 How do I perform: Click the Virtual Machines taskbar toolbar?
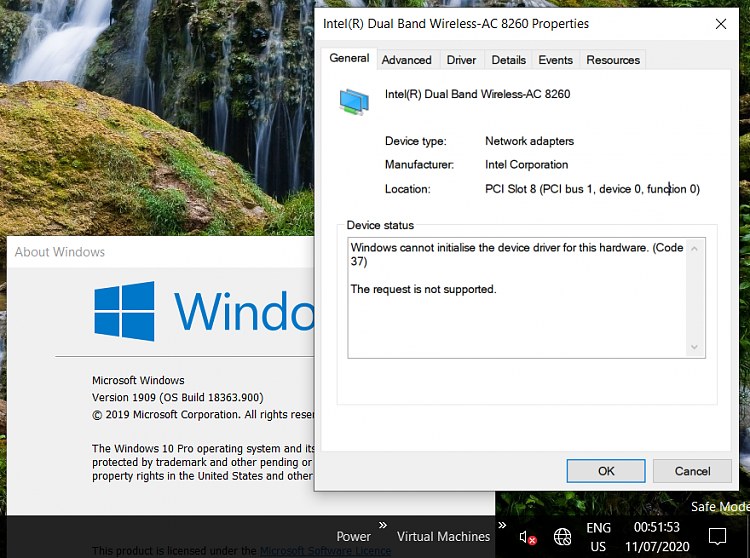point(443,536)
